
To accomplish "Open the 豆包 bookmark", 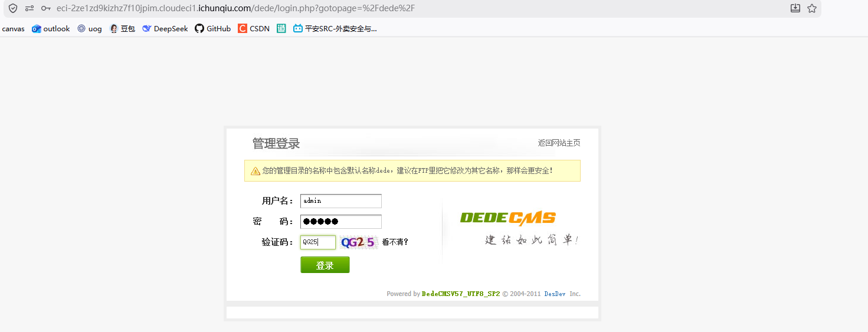I will coord(123,28).
